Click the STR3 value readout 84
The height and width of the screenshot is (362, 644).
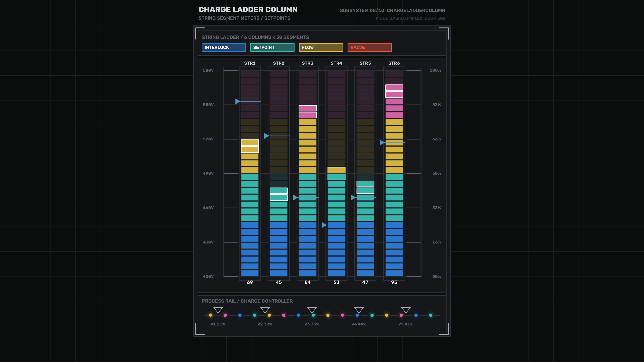(308, 282)
